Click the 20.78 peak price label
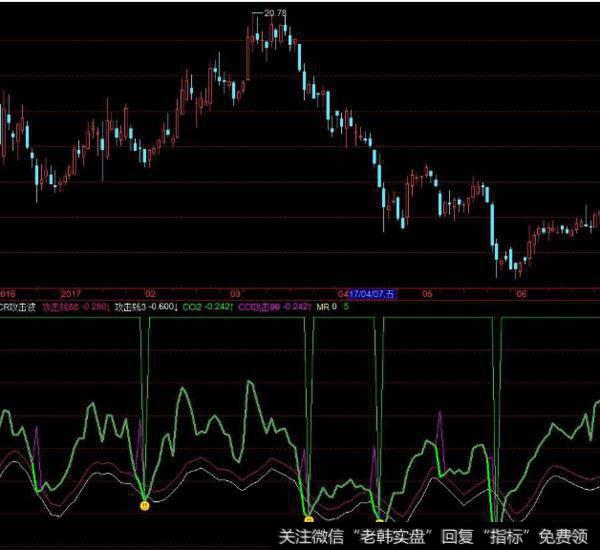Viewport: 600px width, 550px height. [270, 13]
